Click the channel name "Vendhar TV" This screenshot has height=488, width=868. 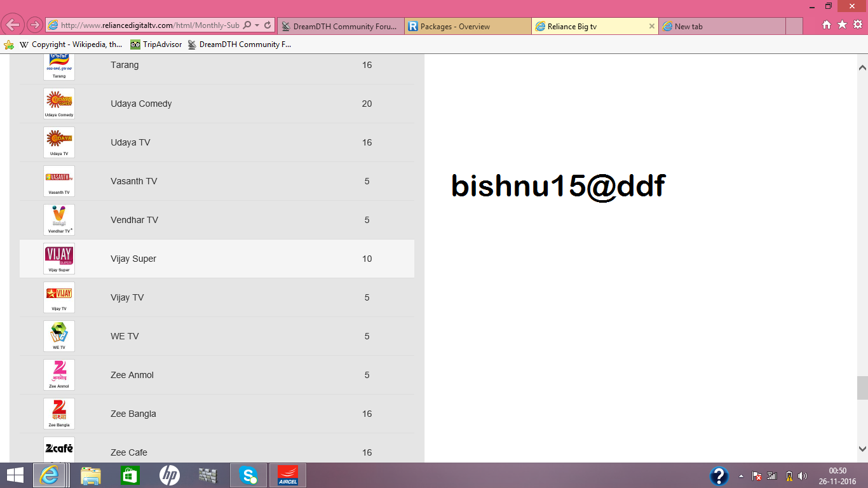(x=134, y=220)
